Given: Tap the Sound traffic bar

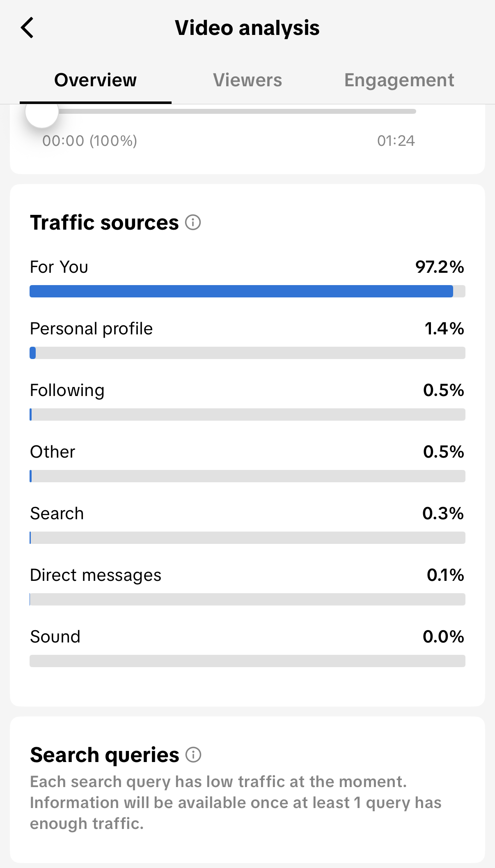Looking at the screenshot, I should point(247,661).
